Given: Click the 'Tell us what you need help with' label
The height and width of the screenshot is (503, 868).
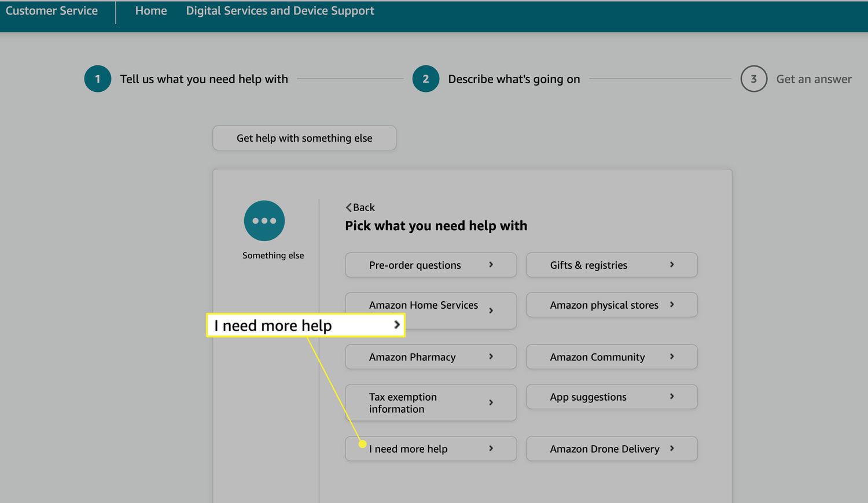Looking at the screenshot, I should coord(204,79).
